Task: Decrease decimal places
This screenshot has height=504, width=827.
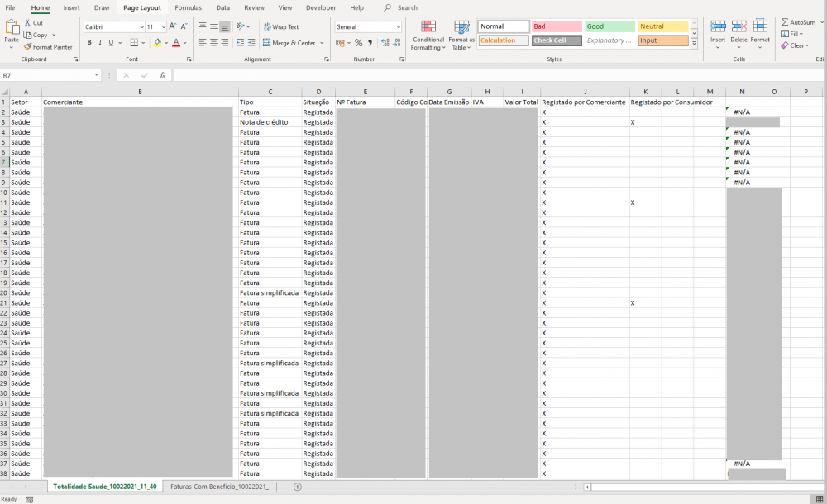Action: point(397,43)
